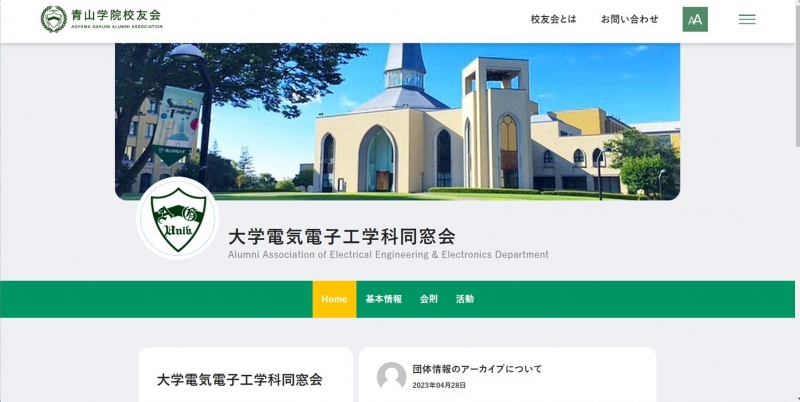Open the 団体情報のアーカイブについて post
Image resolution: width=800 pixels, height=402 pixels.
477,369
